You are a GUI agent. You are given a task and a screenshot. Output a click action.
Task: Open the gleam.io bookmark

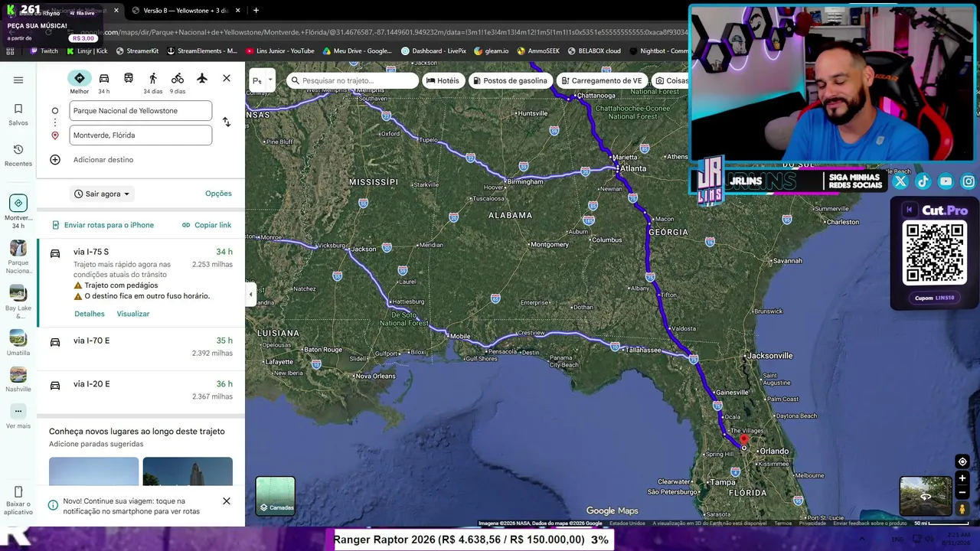[x=491, y=51]
